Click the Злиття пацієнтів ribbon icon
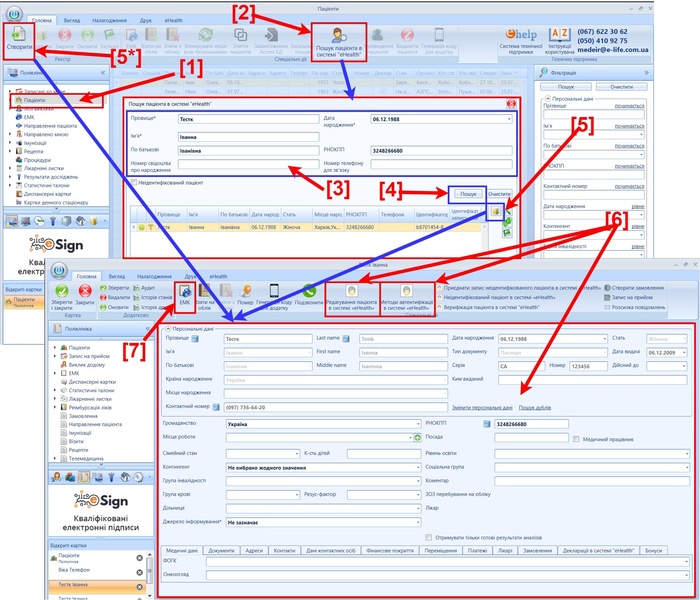 point(241,41)
